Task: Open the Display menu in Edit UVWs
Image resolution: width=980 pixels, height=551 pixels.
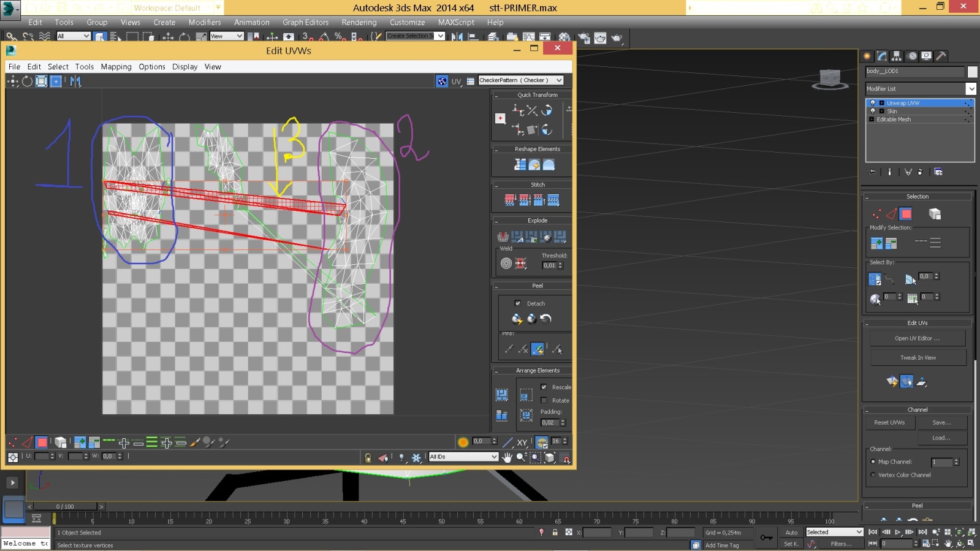Action: 184,67
